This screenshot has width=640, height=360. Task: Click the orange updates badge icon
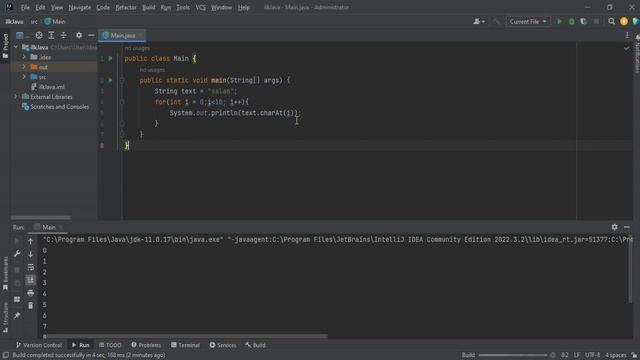point(624,22)
